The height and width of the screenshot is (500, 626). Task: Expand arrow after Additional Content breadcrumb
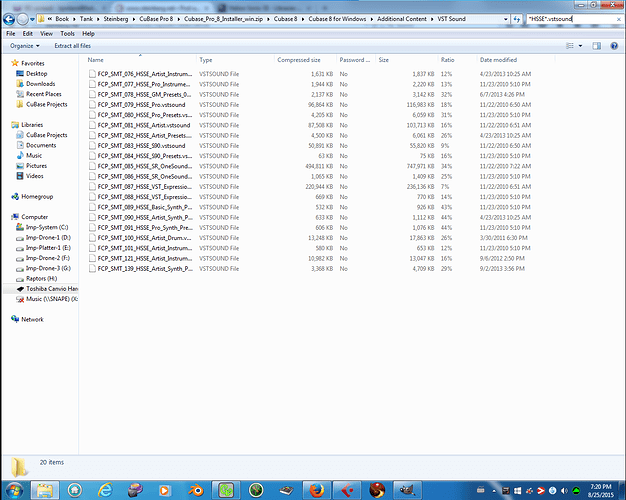(432, 19)
